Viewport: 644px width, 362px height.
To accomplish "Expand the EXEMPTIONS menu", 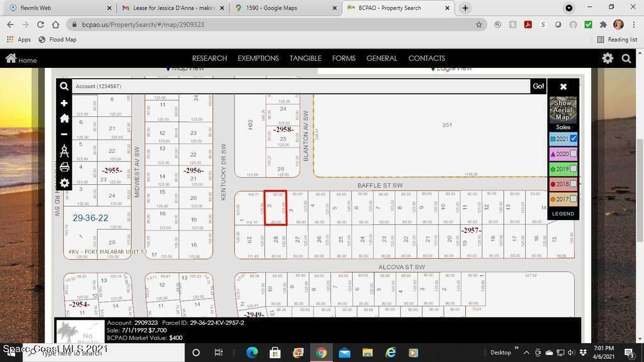I will coord(258,58).
